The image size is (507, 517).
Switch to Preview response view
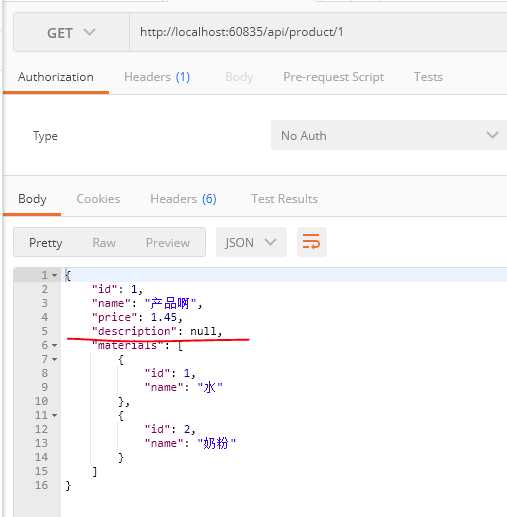pyautogui.click(x=168, y=243)
